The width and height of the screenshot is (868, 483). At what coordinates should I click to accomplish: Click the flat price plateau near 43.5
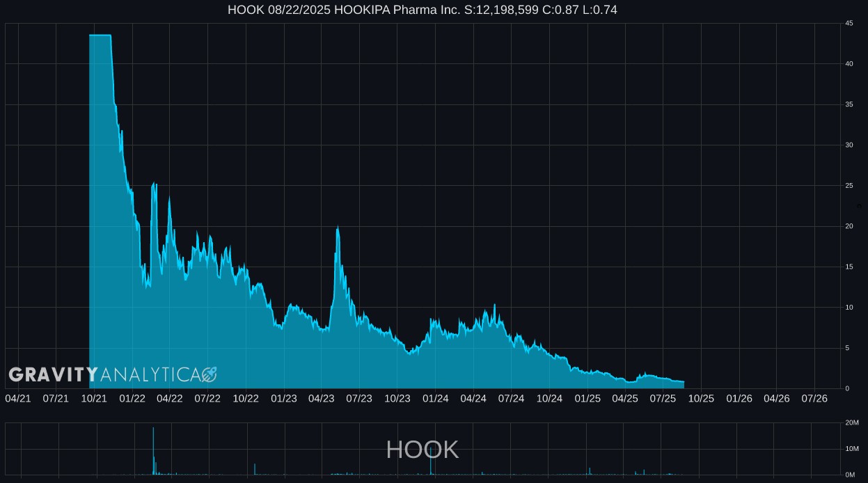click(100, 35)
